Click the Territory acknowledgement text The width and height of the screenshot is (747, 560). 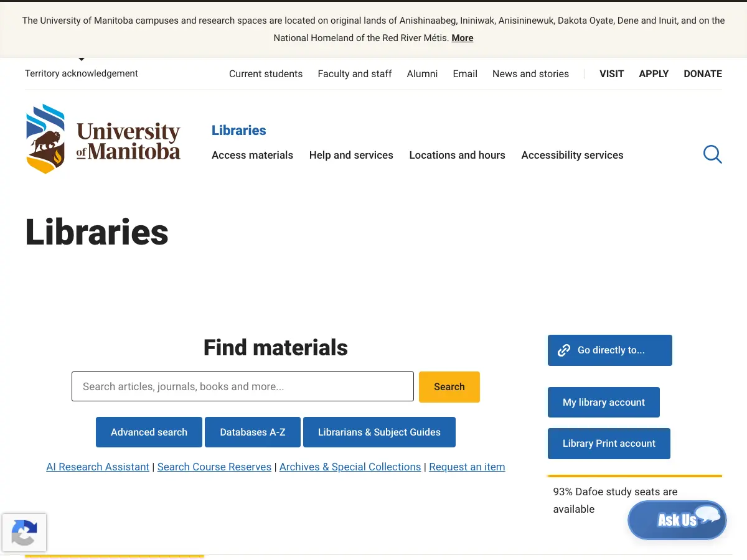(82, 73)
